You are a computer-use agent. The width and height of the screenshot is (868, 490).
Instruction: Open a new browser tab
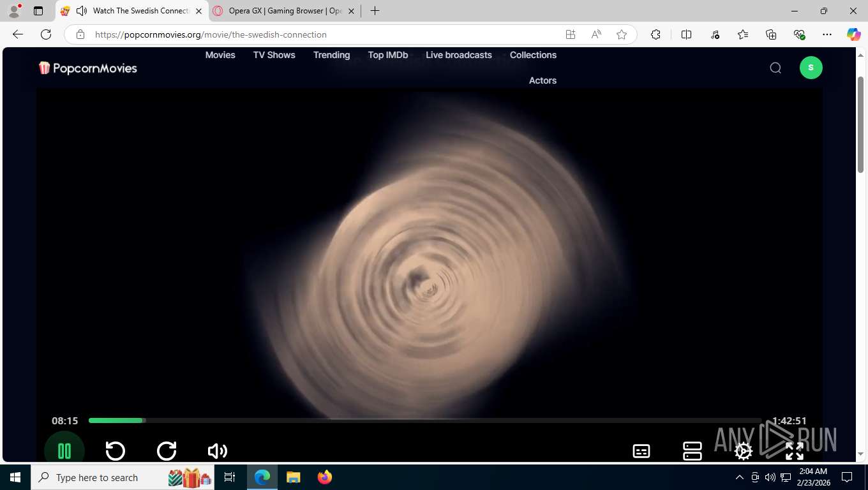coord(375,11)
